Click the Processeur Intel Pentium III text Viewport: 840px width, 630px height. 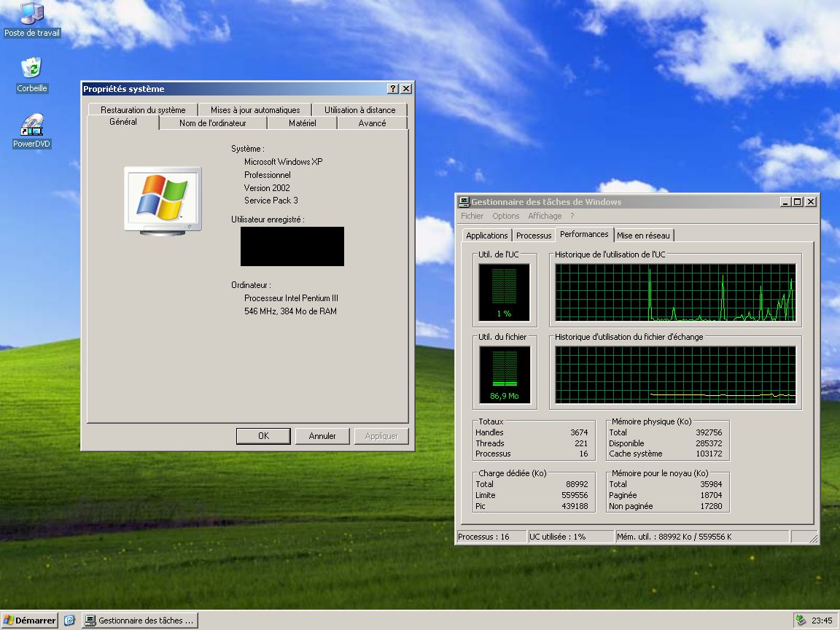tap(292, 297)
